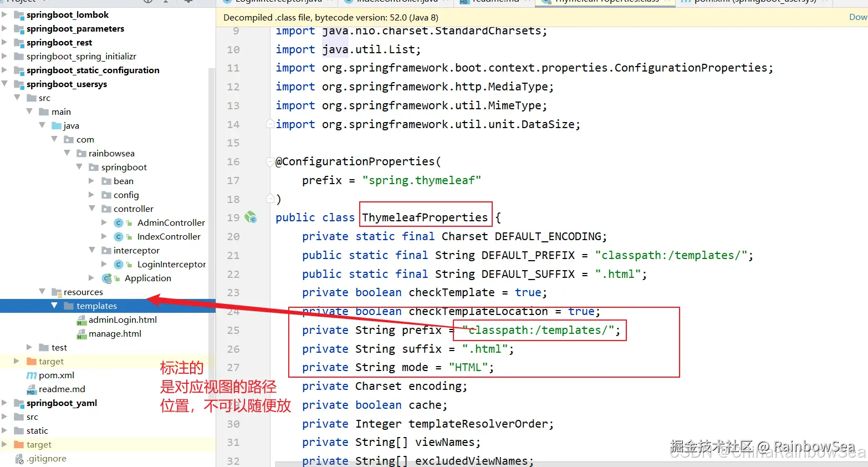Click the manage.html file icon
This screenshot has width=868, height=467.
[x=81, y=334]
